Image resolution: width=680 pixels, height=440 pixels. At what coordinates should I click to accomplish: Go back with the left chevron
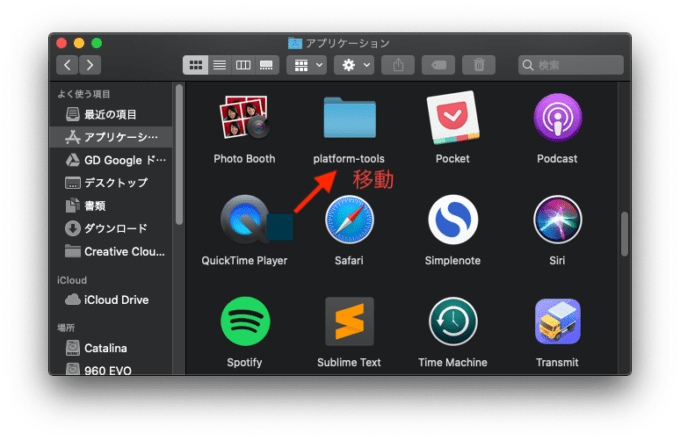pos(67,65)
